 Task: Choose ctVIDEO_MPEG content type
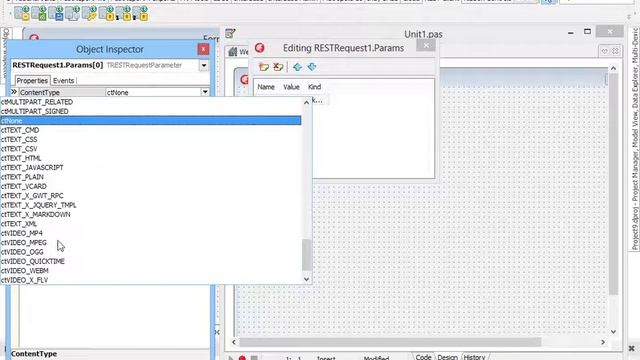pyautogui.click(x=151, y=243)
